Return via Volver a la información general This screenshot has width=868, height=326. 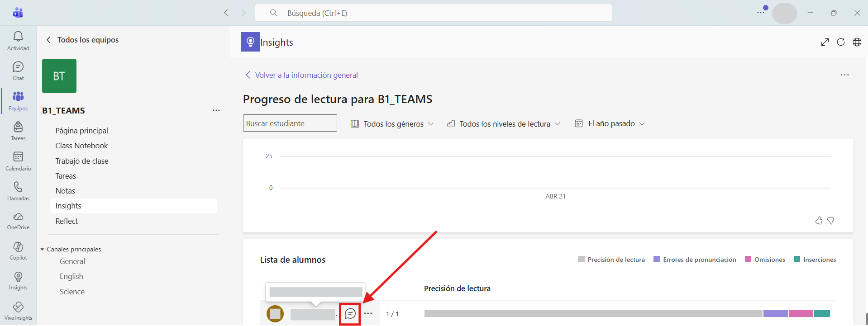(x=301, y=75)
